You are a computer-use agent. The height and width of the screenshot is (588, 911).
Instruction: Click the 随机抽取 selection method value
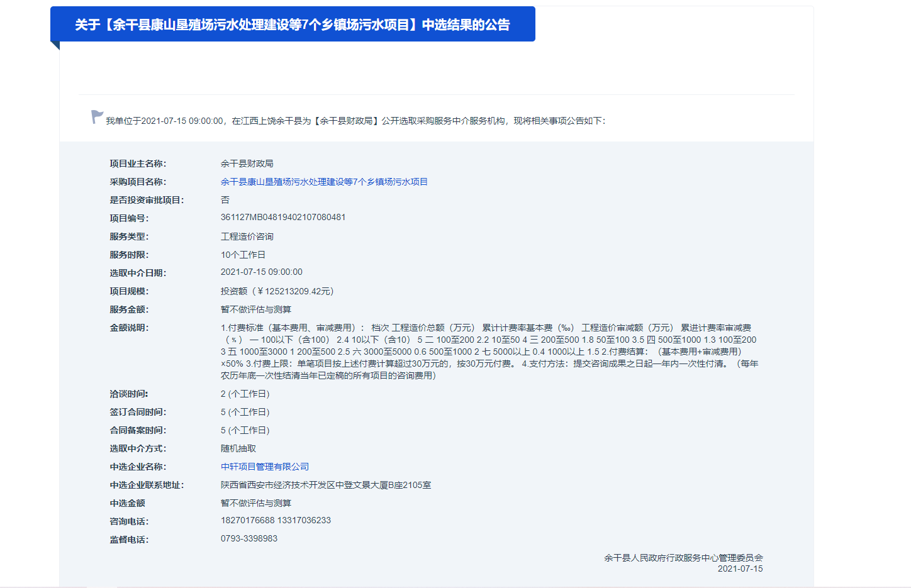pos(238,448)
